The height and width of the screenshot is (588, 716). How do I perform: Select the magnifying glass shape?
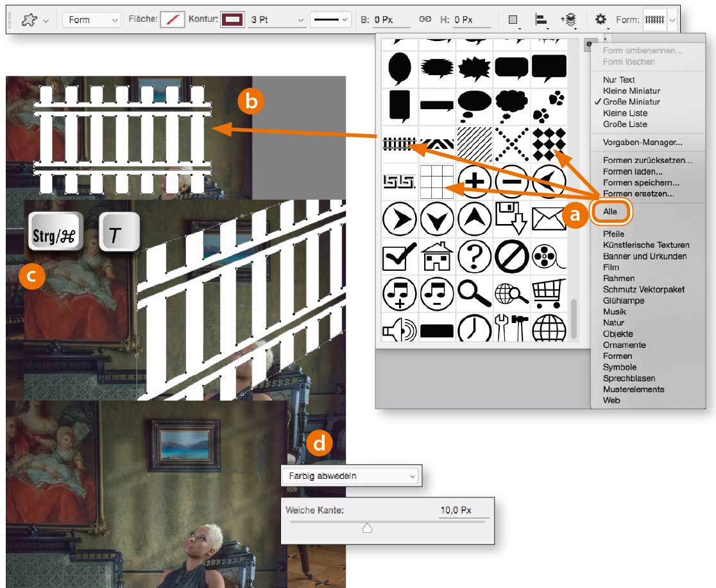point(474,294)
